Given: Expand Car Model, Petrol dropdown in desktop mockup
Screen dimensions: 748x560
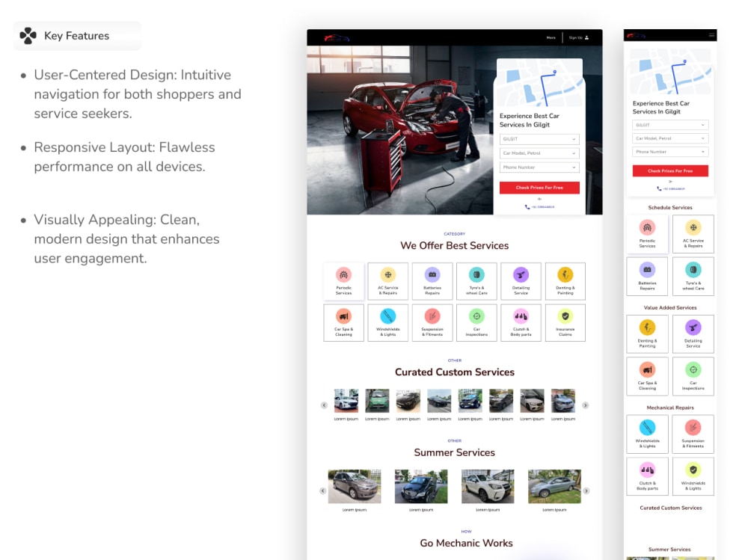Looking at the screenshot, I should (x=539, y=153).
